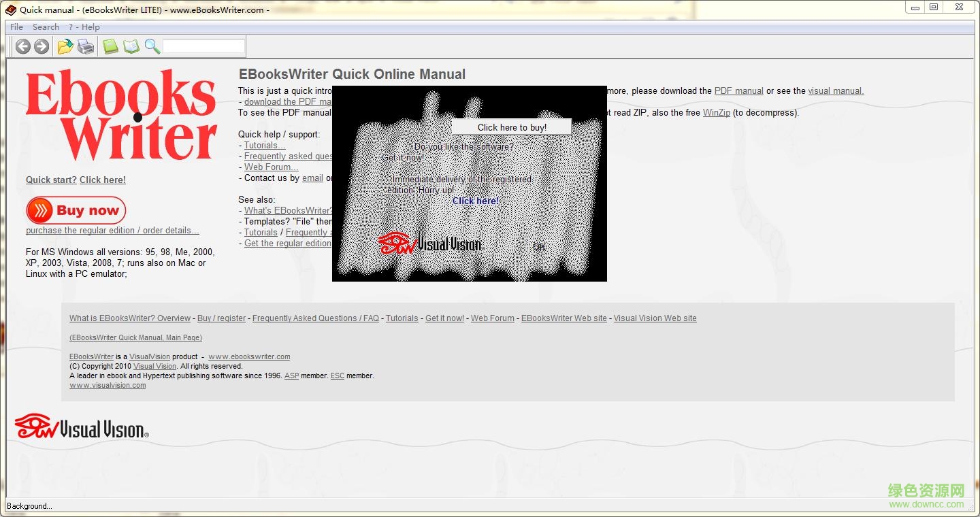The width and height of the screenshot is (980, 517).
Task: Open the Search menu
Action: pos(46,27)
